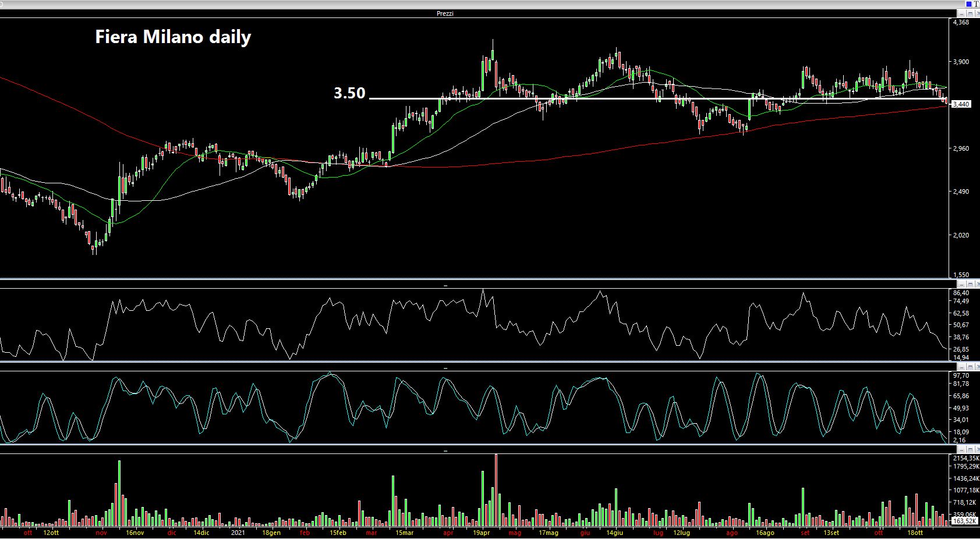Click the 2,020 price axis label

pyautogui.click(x=961, y=235)
